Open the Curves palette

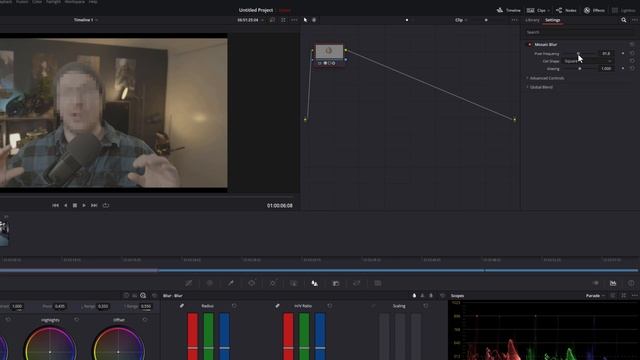coord(189,283)
